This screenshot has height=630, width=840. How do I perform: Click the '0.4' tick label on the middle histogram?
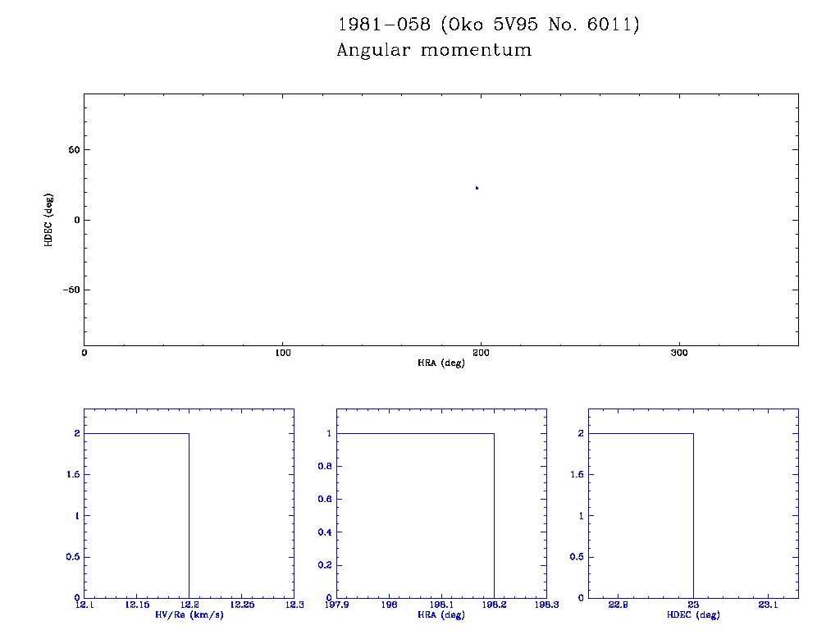[x=325, y=532]
